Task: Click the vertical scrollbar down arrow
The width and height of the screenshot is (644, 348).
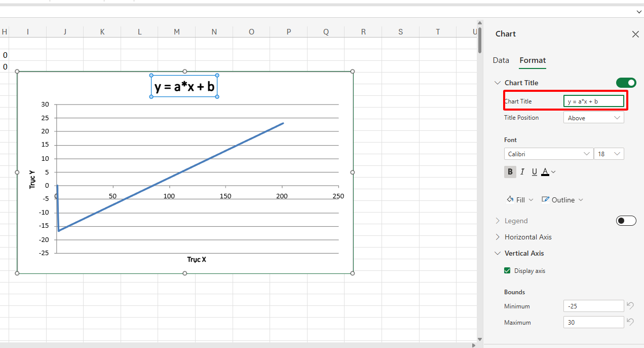Action: (480, 339)
